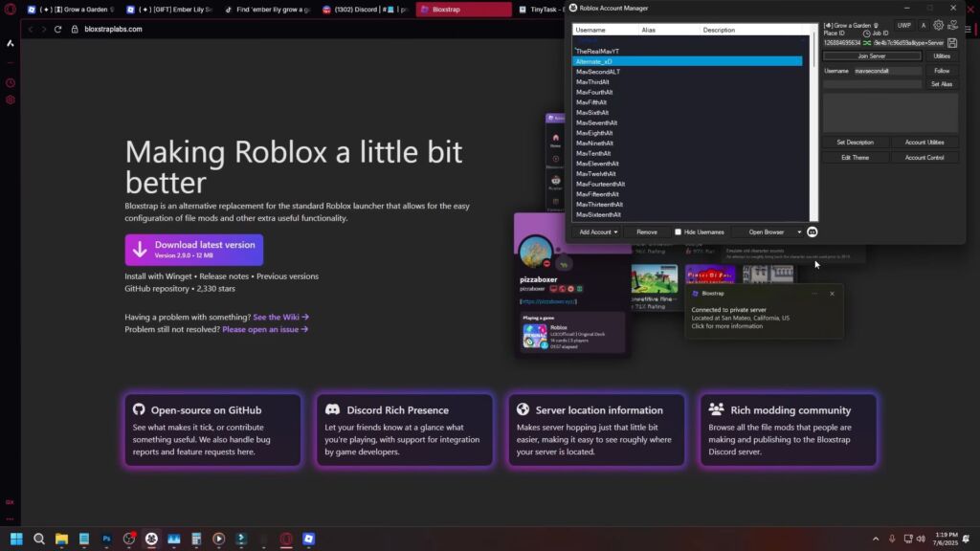Click the Username input field
Screen dimensions: 980x551
887,71
